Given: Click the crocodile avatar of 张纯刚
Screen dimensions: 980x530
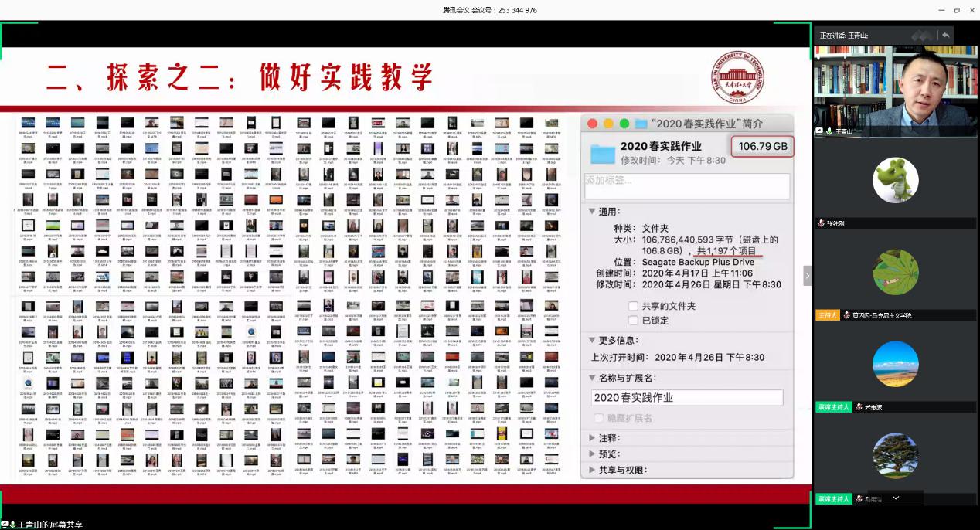Looking at the screenshot, I should [895, 179].
